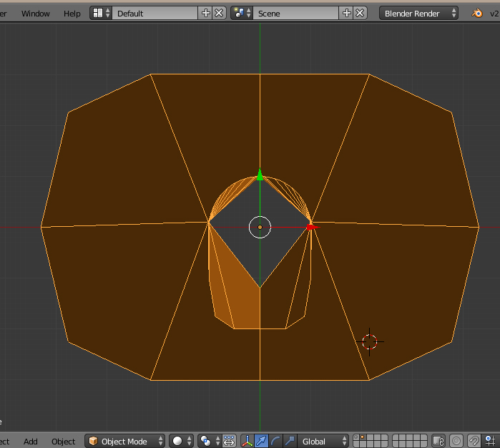Open the Help menu
The height and width of the screenshot is (448, 500).
pos(72,13)
